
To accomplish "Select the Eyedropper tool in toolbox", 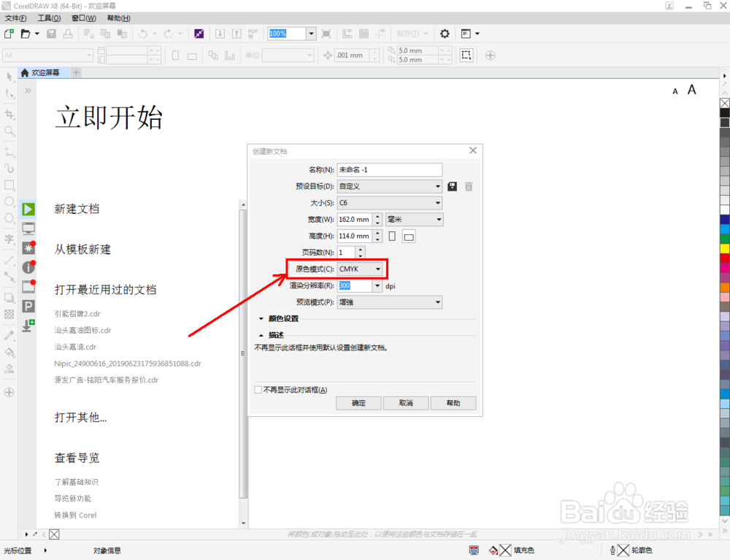I will [9, 335].
